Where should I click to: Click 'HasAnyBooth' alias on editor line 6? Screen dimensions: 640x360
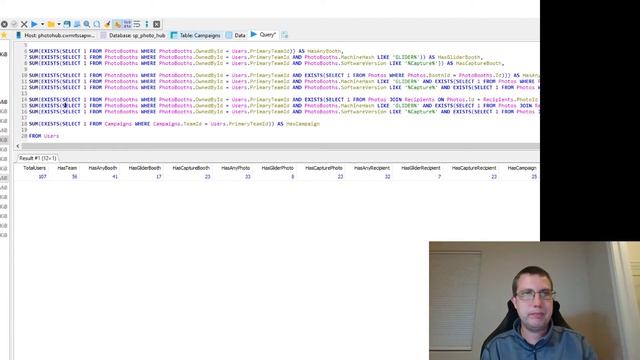324,51
